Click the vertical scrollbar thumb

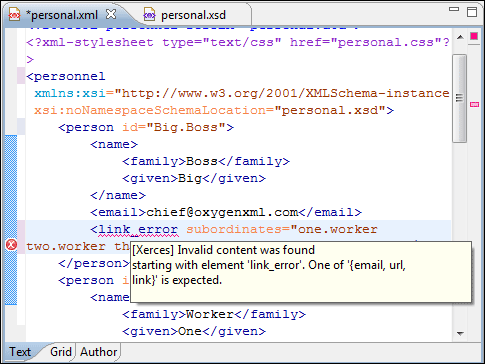(x=460, y=99)
